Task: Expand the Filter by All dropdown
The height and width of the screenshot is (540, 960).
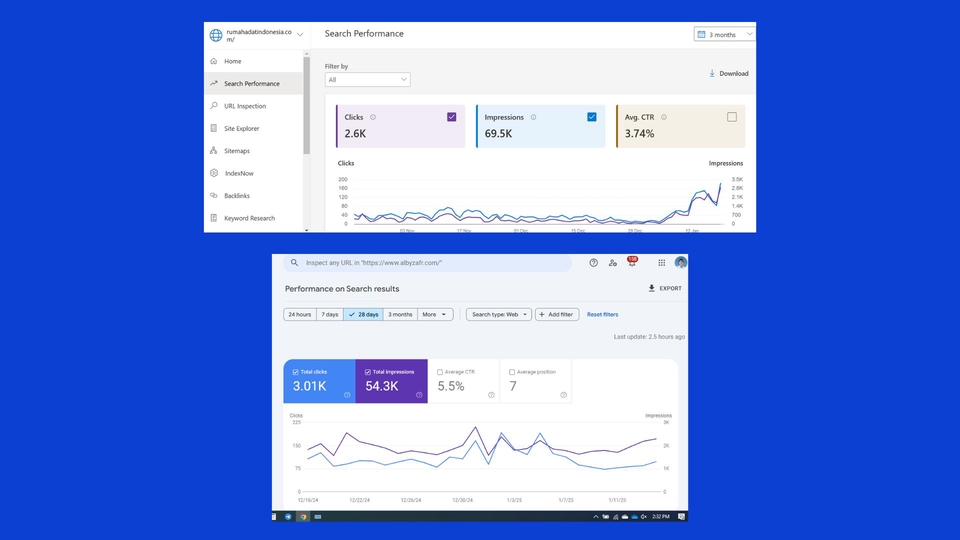Action: tap(367, 80)
